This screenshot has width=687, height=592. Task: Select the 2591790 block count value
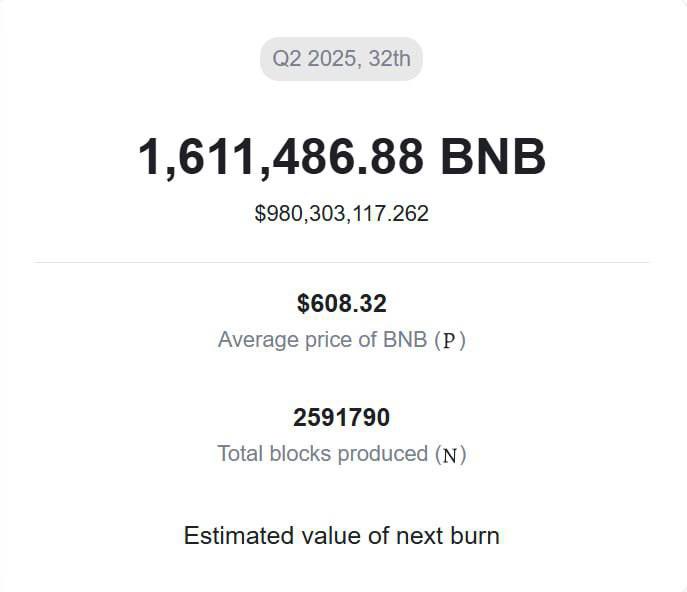tap(341, 417)
